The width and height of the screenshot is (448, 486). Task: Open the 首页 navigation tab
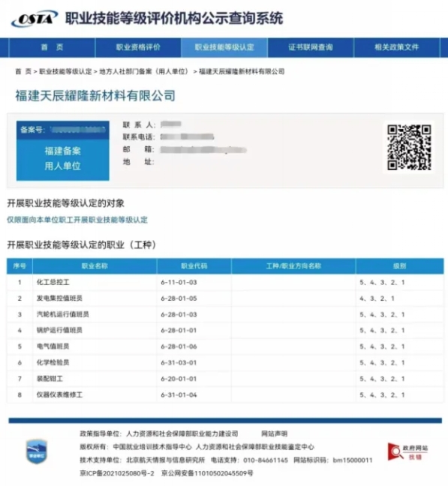(x=52, y=47)
